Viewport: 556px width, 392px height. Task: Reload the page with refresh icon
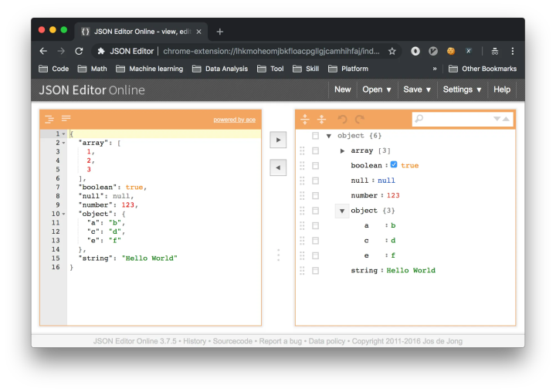(79, 51)
